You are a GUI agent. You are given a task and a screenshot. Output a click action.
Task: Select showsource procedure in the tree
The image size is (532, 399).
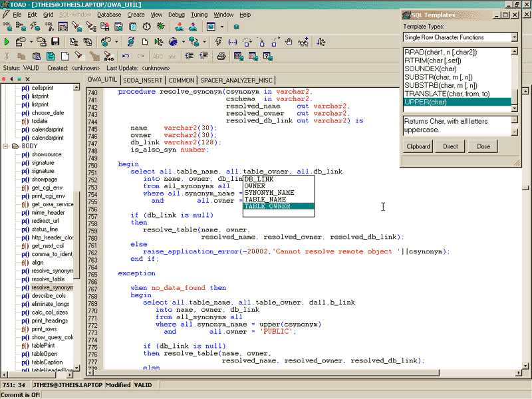(46, 154)
